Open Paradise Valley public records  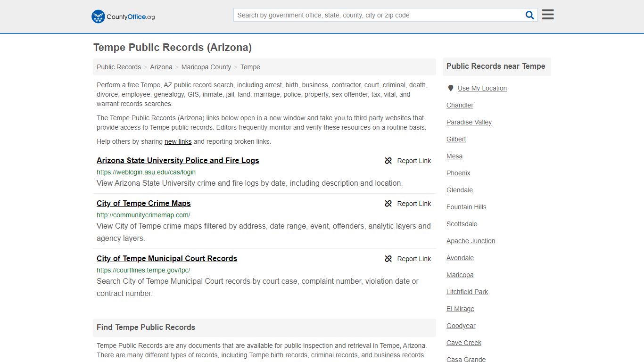pos(469,122)
